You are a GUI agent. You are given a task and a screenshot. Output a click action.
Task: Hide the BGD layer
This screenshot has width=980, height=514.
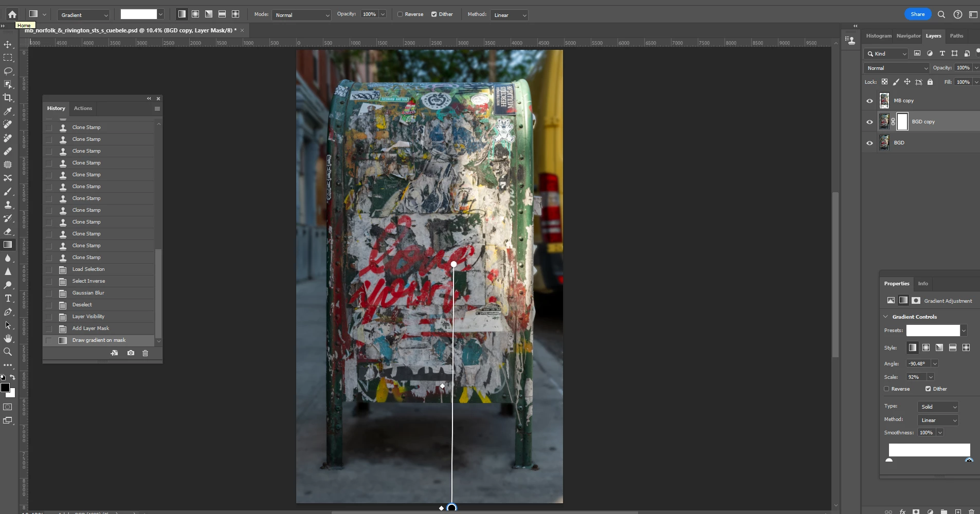869,143
